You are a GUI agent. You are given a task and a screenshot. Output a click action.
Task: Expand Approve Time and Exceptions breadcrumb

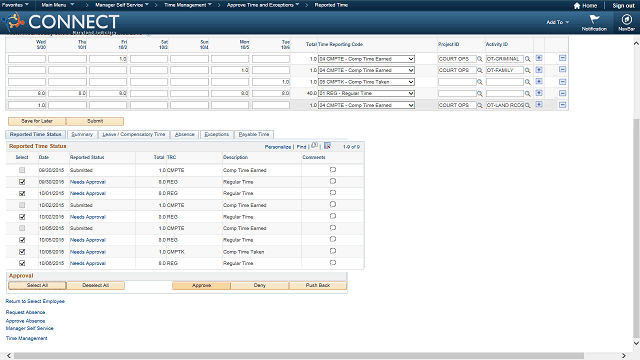pos(263,5)
